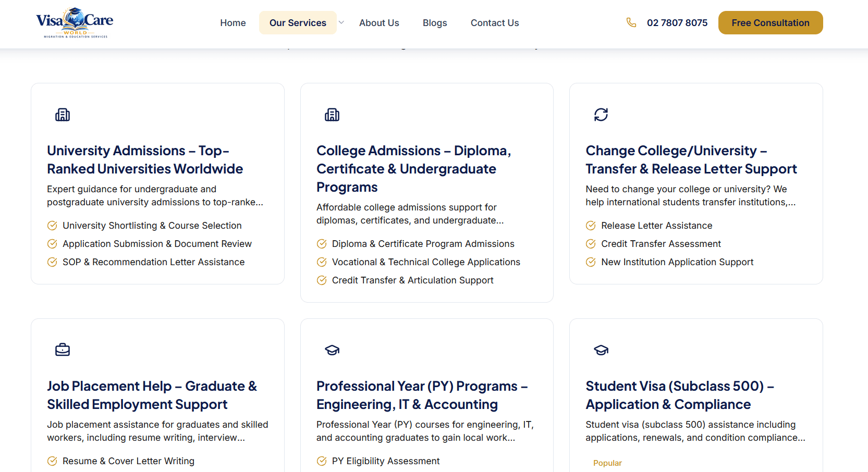Image resolution: width=868 pixels, height=472 pixels.
Task: Click description starting 'Job placement assistance for graduates'
Action: click(x=158, y=431)
